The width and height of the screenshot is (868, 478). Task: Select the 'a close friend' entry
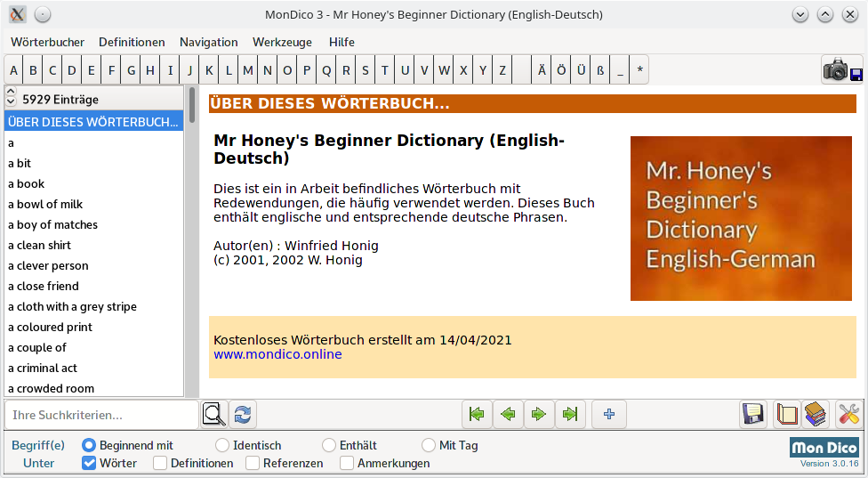point(93,287)
